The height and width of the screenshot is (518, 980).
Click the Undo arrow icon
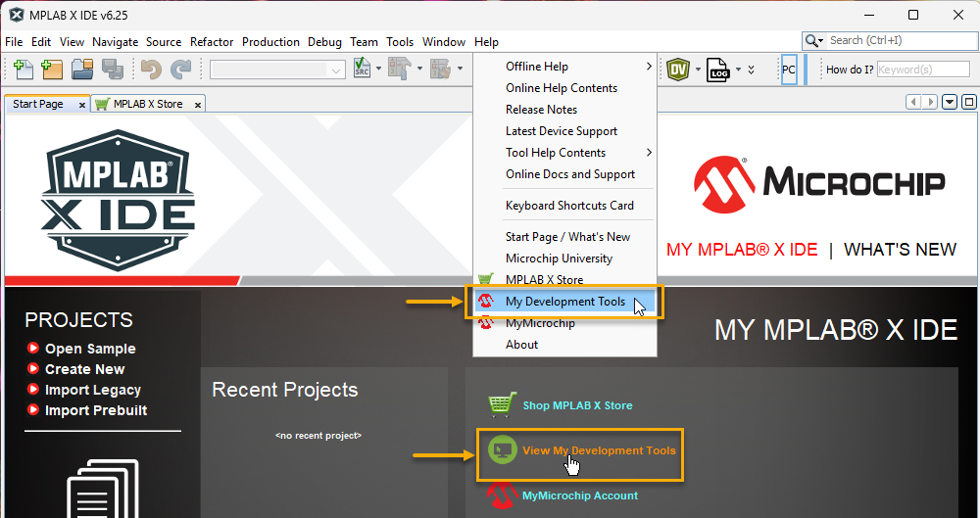click(150, 70)
